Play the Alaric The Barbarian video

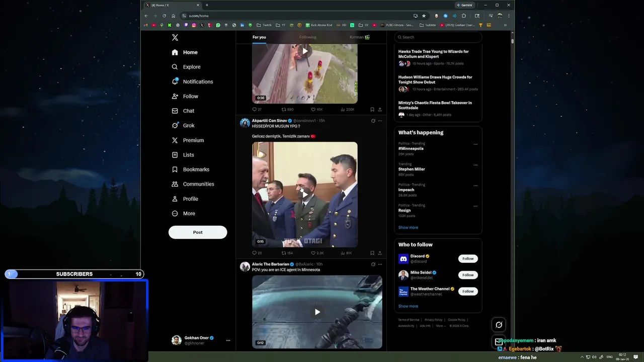[317, 312]
